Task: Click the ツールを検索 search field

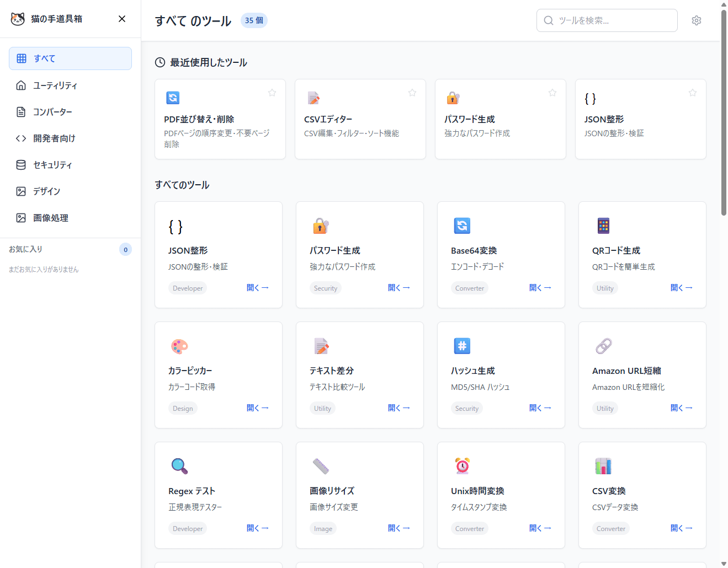Action: 607,20
